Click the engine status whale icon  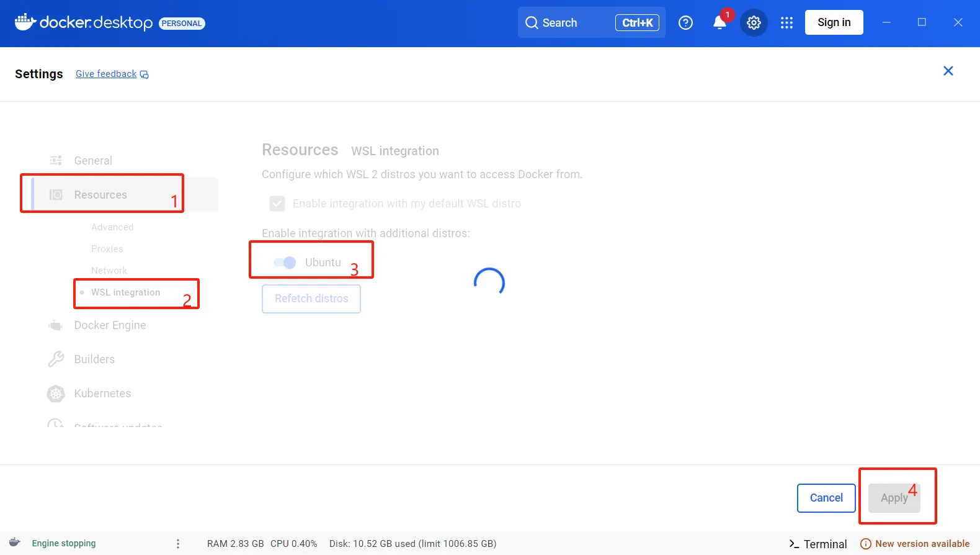(15, 543)
